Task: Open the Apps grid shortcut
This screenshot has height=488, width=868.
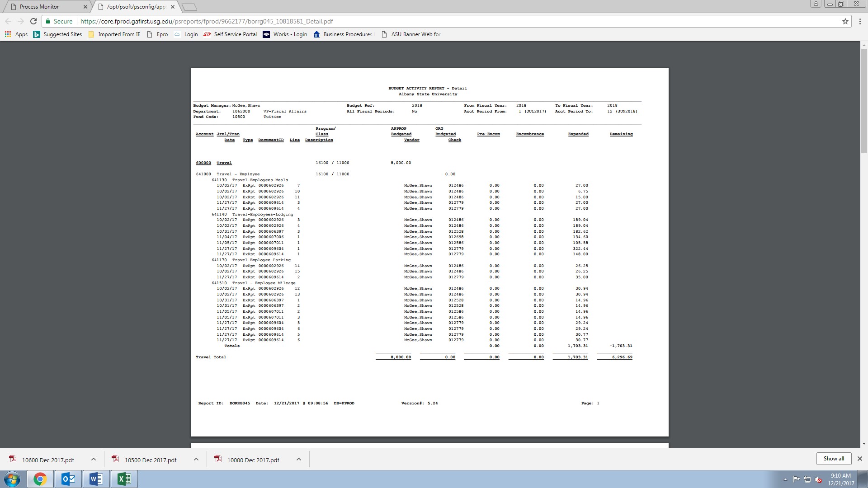Action: (16, 34)
